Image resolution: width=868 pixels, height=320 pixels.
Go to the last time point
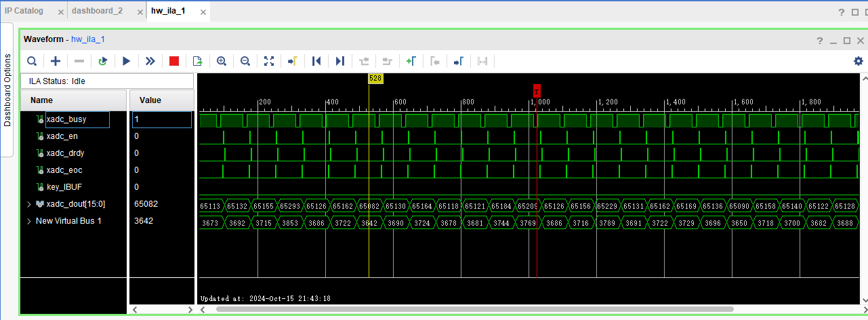point(340,61)
